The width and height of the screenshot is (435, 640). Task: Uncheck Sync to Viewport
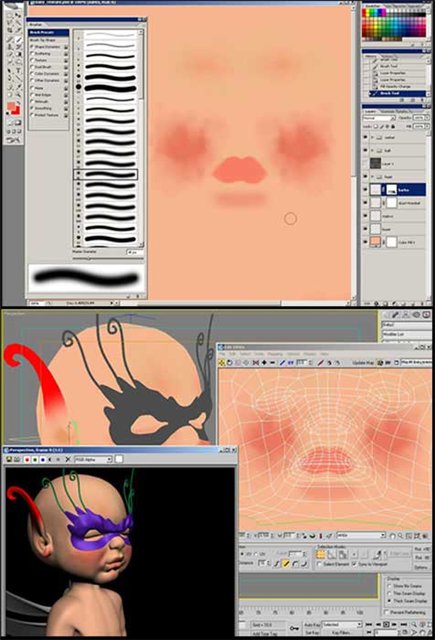click(354, 564)
